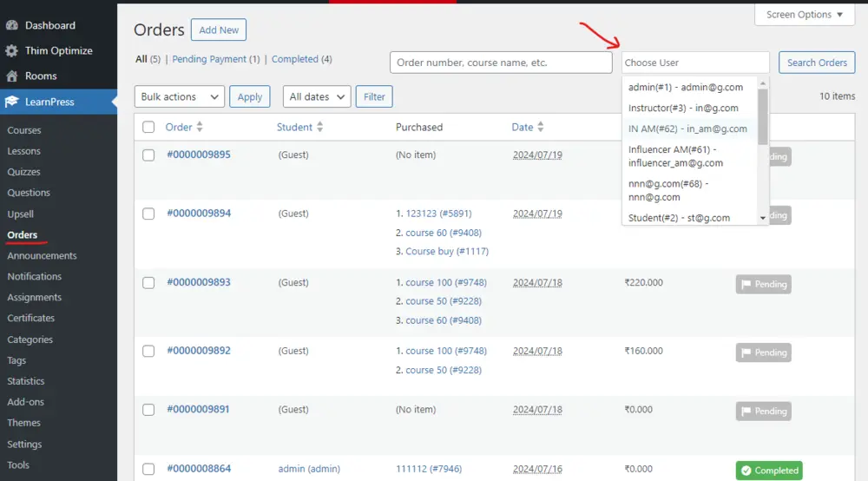Viewport: 868px width, 481px height.
Task: Open Lessons menu item
Action: (x=23, y=151)
